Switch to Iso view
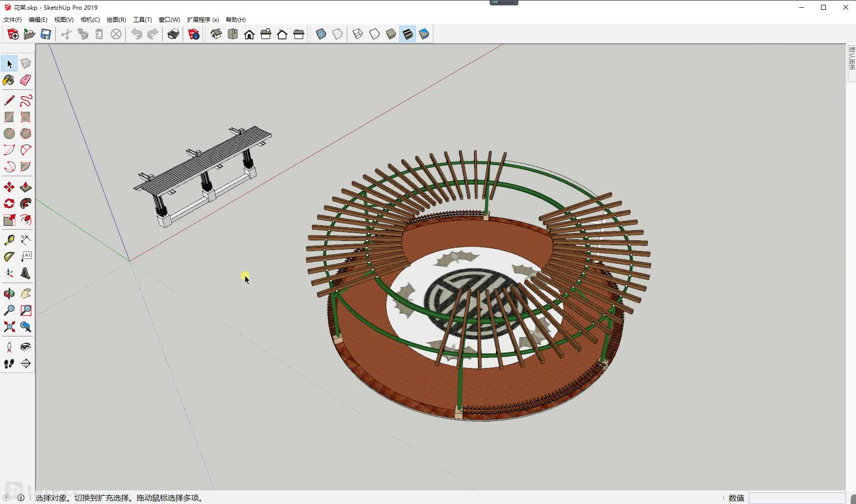Screen dimensions: 856x504 (216, 34)
